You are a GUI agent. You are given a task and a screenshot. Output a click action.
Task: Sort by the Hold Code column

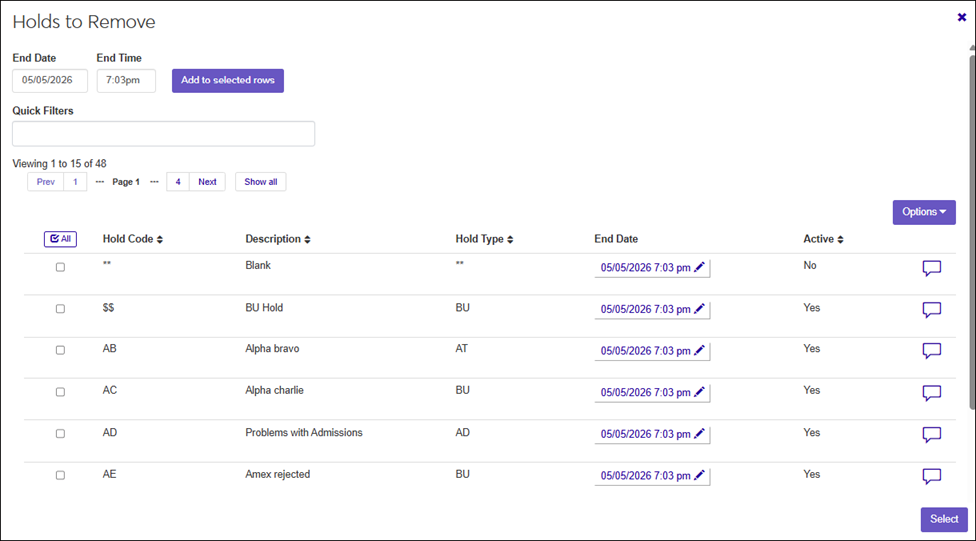pyautogui.click(x=133, y=239)
